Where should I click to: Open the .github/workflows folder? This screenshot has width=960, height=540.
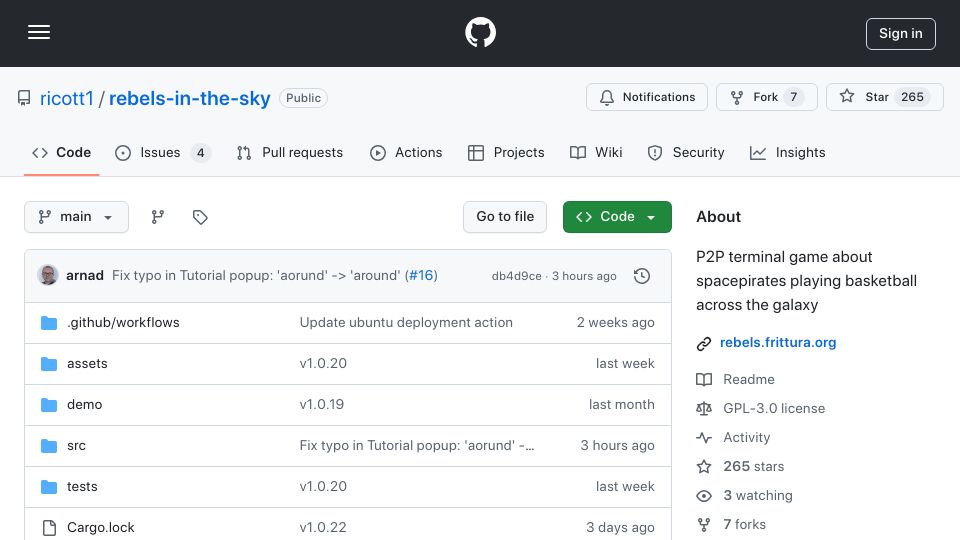click(x=123, y=323)
